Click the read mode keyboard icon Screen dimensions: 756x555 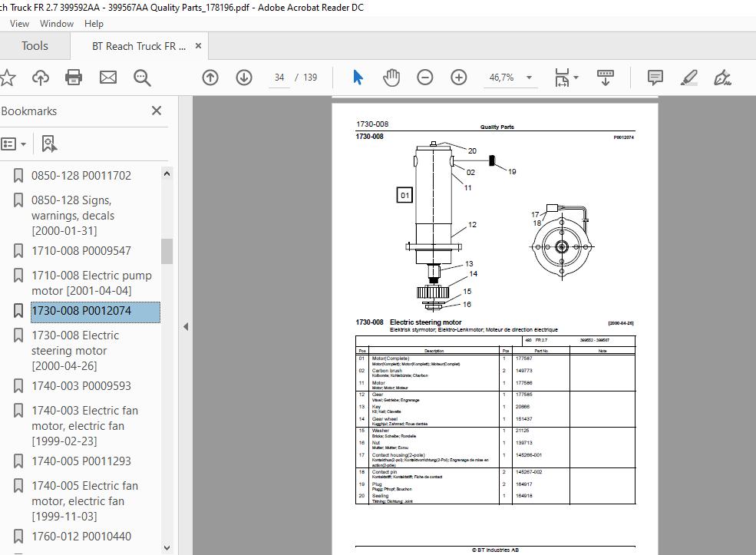pyautogui.click(x=605, y=78)
